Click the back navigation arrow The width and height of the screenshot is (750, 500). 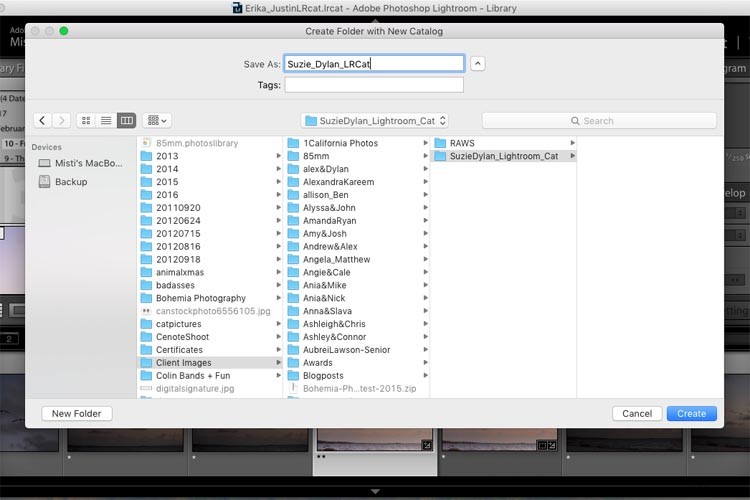[43, 120]
